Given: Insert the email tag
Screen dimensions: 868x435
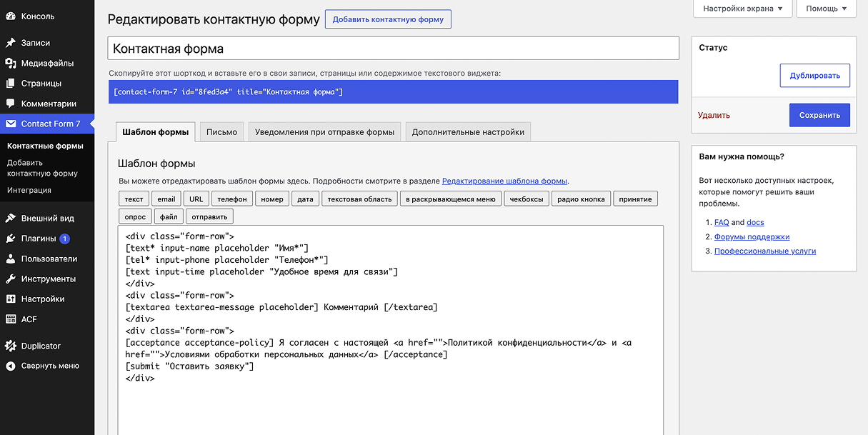Looking at the screenshot, I should click(x=166, y=199).
